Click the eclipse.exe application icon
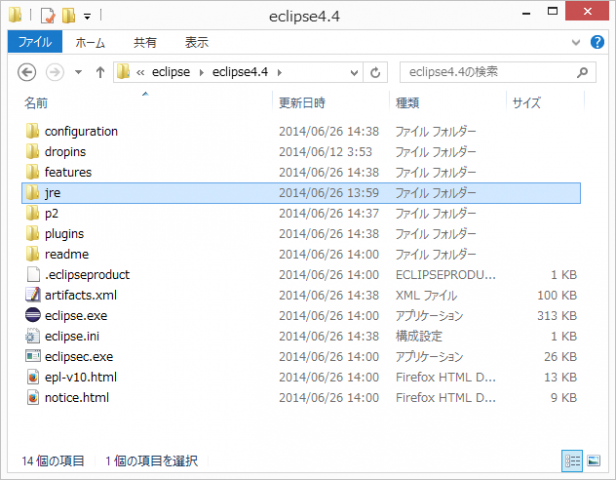The height and width of the screenshot is (480, 616). pos(33,315)
